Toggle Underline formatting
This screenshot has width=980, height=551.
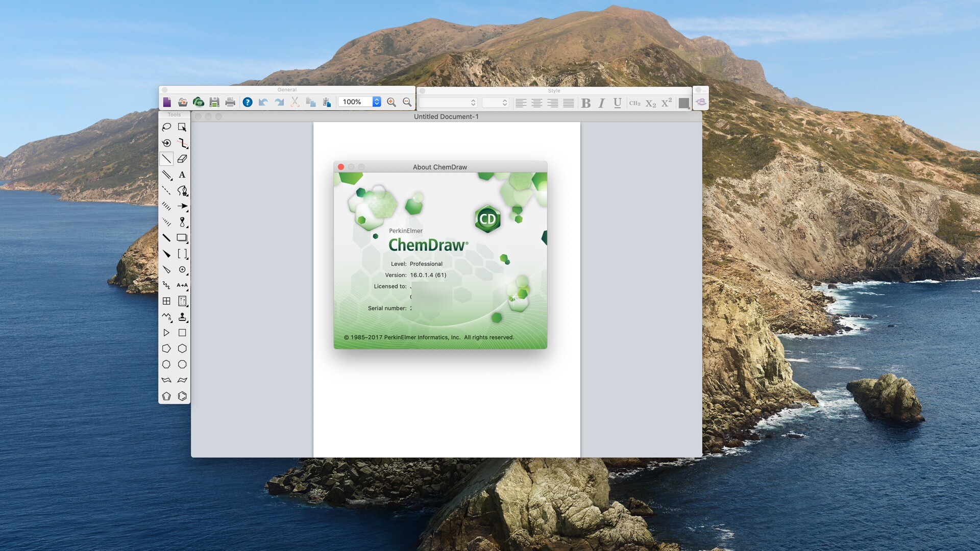tap(618, 103)
